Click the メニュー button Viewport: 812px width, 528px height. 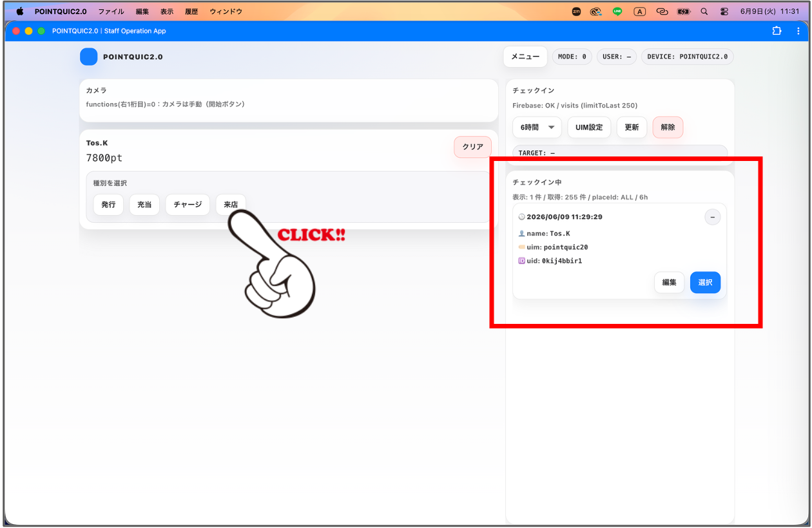[525, 57]
